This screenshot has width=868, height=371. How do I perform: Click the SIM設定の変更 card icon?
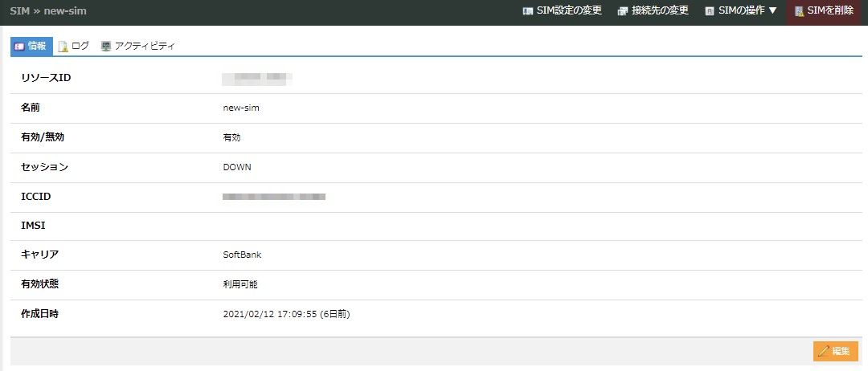(x=528, y=11)
